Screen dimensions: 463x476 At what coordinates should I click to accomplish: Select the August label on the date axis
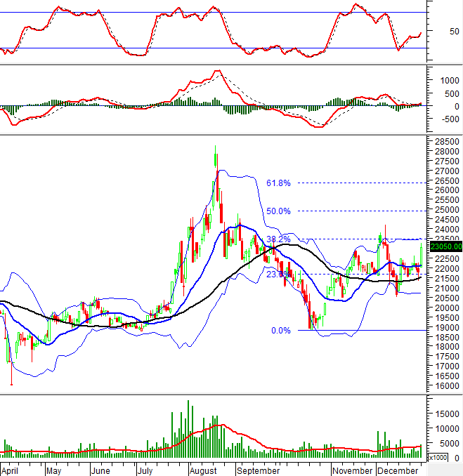tap(204, 470)
